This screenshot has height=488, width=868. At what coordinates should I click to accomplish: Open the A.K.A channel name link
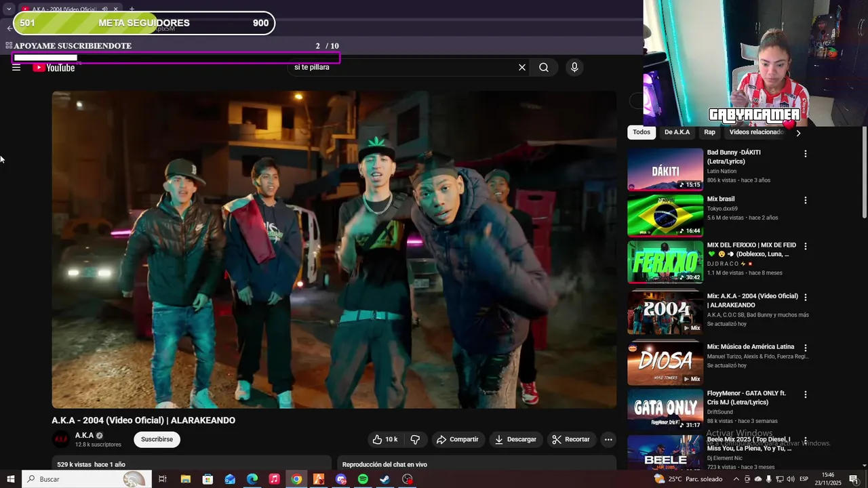pos(84,435)
